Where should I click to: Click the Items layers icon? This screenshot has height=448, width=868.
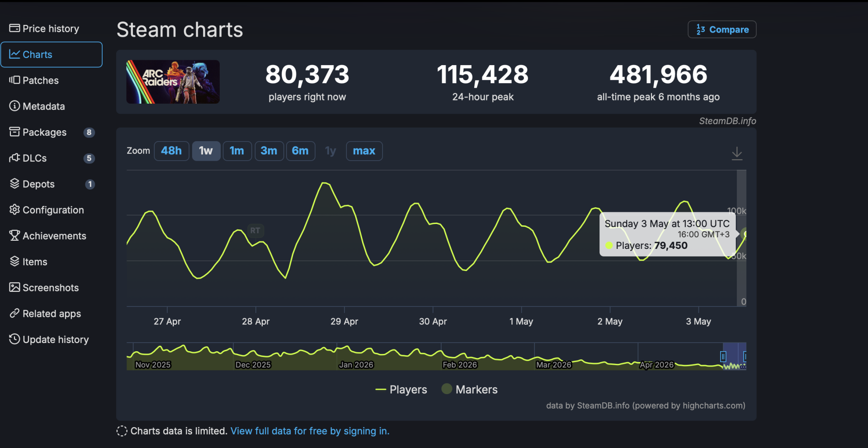(x=14, y=262)
